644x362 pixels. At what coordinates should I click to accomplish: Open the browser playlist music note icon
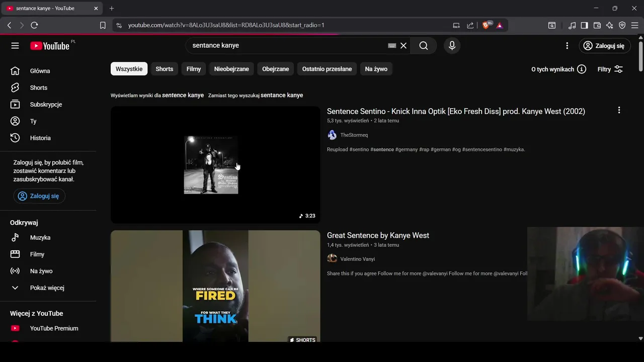(x=572, y=25)
